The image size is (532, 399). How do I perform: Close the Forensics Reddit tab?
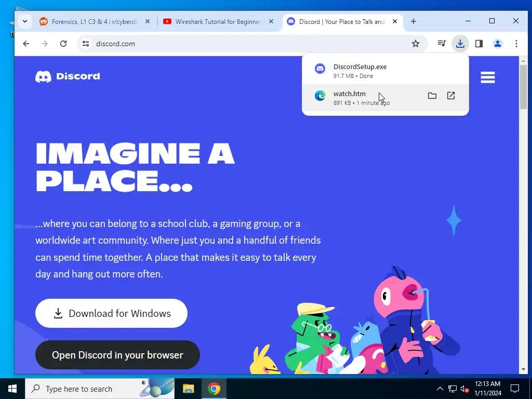pyautogui.click(x=147, y=21)
